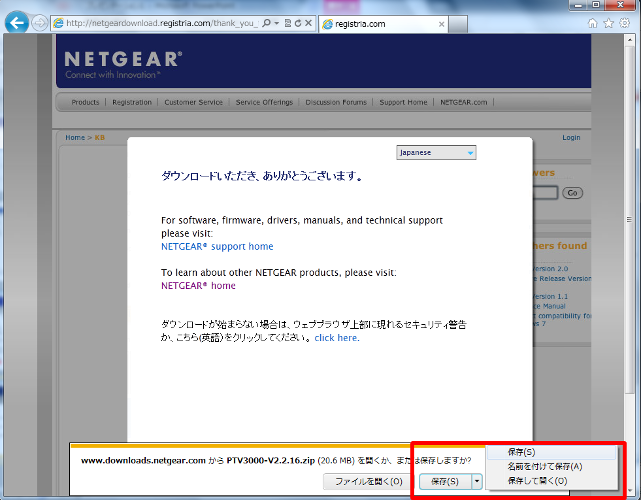Click the Manual link in sidebar
Viewport: 641px width, 500px height.
pos(549,306)
